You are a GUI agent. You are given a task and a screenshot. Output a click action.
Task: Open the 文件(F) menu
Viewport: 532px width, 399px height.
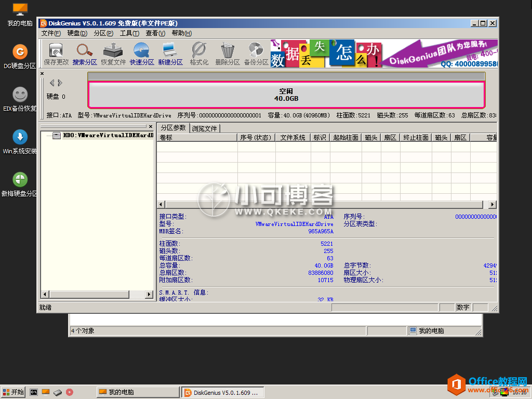click(x=51, y=33)
